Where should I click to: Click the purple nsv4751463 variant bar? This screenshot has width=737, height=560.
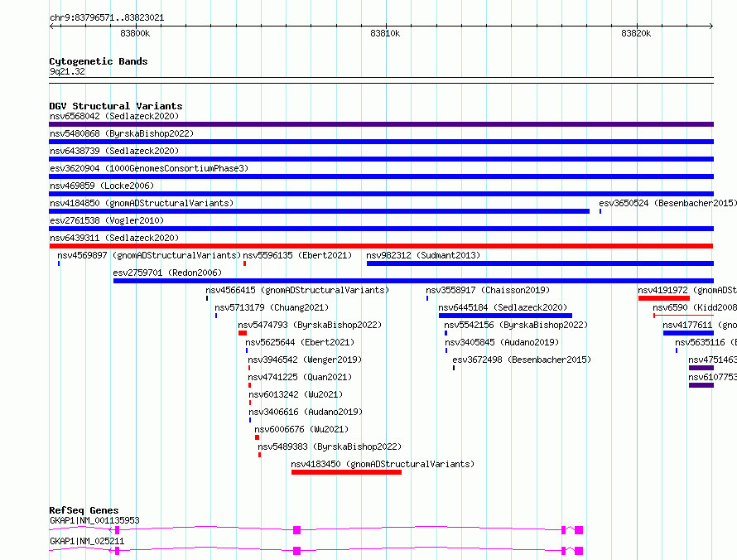click(x=701, y=368)
